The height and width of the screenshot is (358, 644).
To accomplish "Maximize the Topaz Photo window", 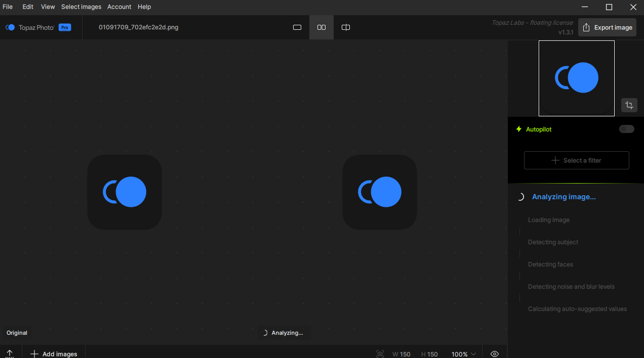I will coord(609,7).
